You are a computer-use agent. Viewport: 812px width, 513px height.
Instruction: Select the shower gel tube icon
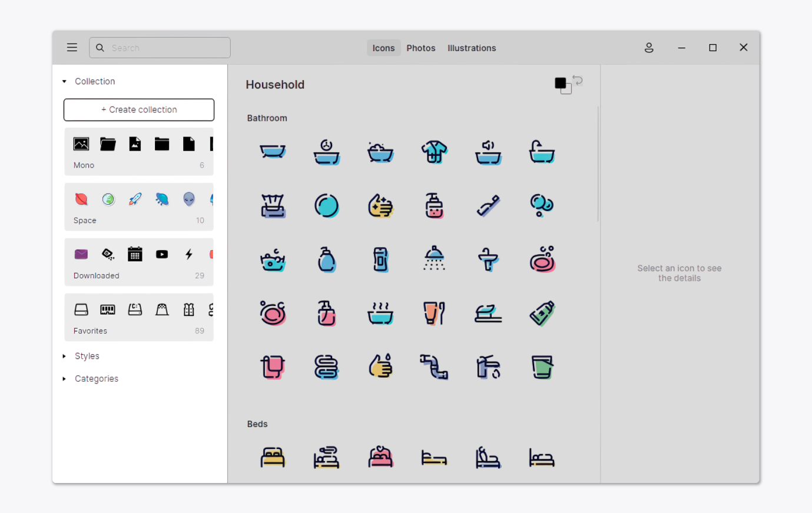(380, 259)
